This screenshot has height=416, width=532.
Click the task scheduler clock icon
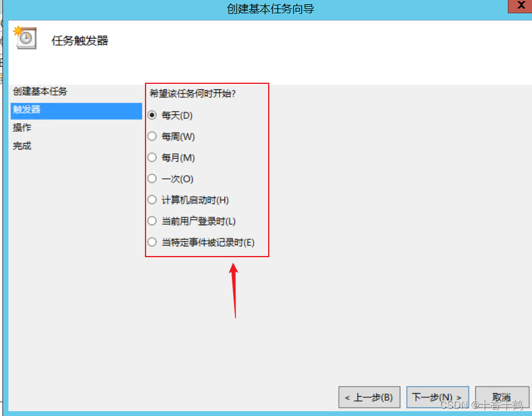click(x=25, y=37)
